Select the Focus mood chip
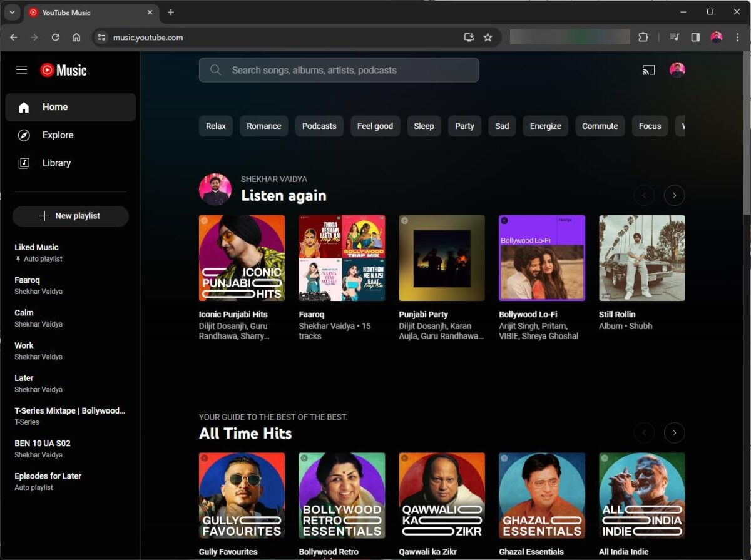 (650, 126)
